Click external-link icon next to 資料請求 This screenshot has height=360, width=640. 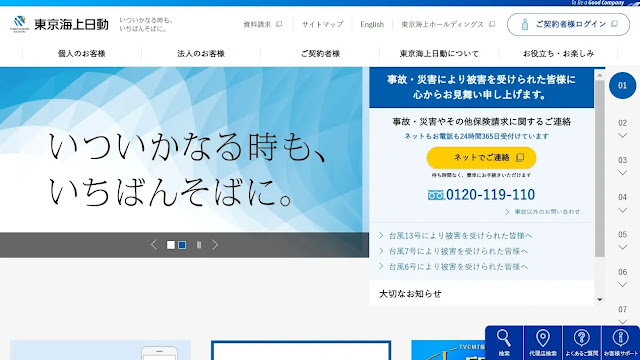(x=279, y=24)
